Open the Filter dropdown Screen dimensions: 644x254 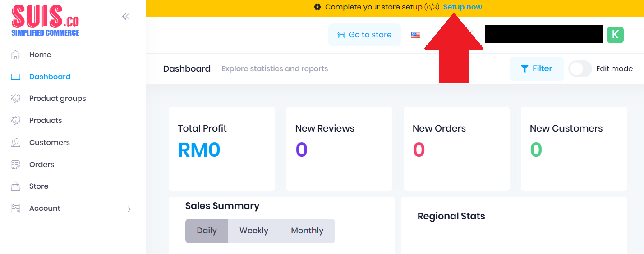click(536, 69)
